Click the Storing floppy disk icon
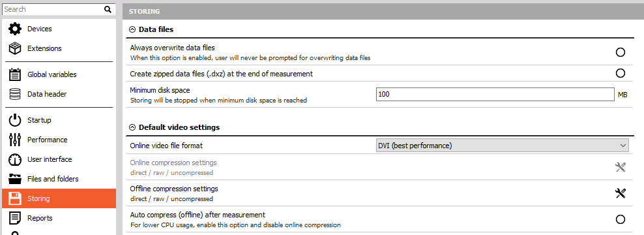644x235 pixels. [x=15, y=198]
